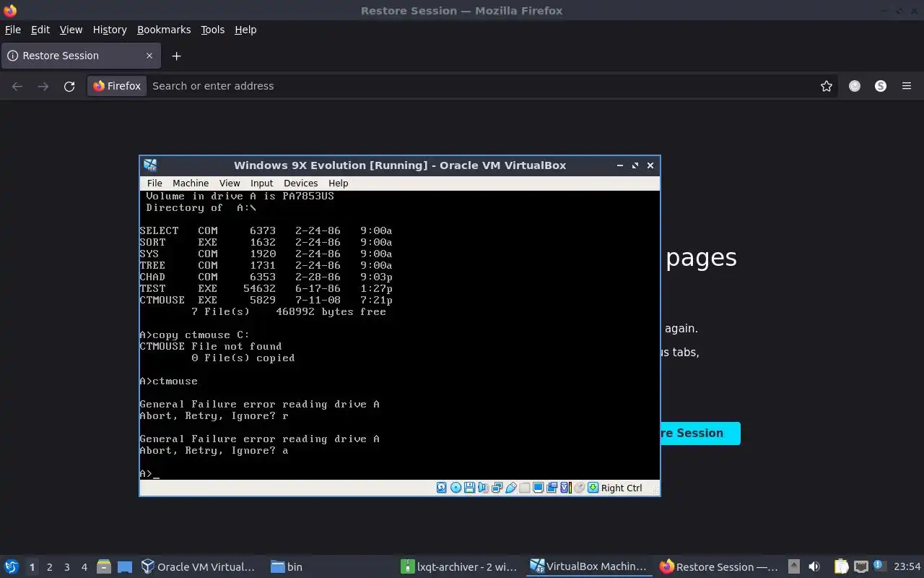This screenshot has width=924, height=578.
Task: Click the removable media eject tray icon
Action: [x=794, y=566]
